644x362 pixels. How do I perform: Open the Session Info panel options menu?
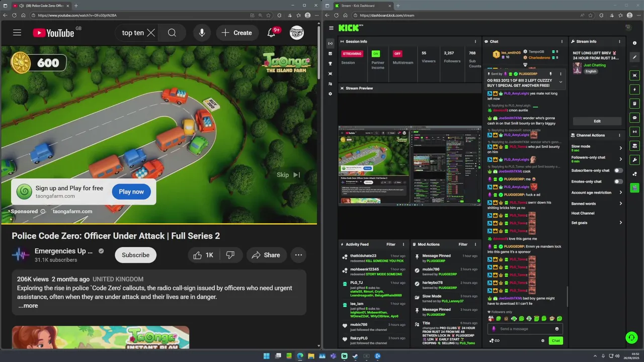[x=475, y=42]
